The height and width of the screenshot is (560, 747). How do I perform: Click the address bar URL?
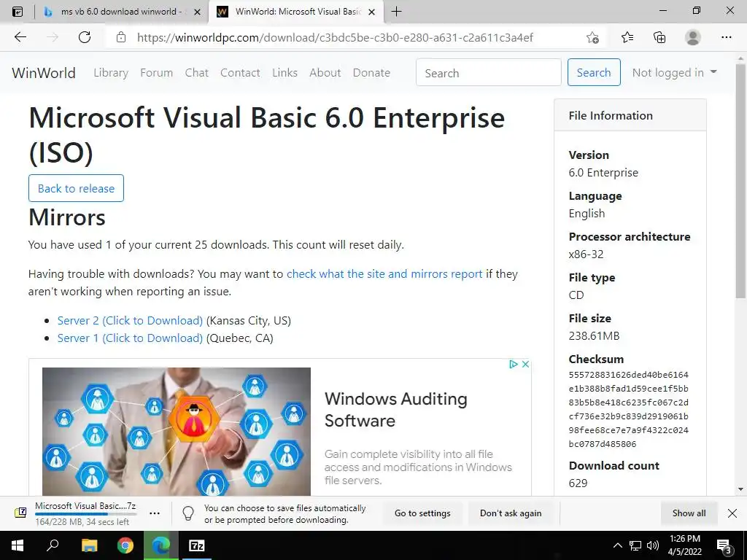(x=335, y=37)
